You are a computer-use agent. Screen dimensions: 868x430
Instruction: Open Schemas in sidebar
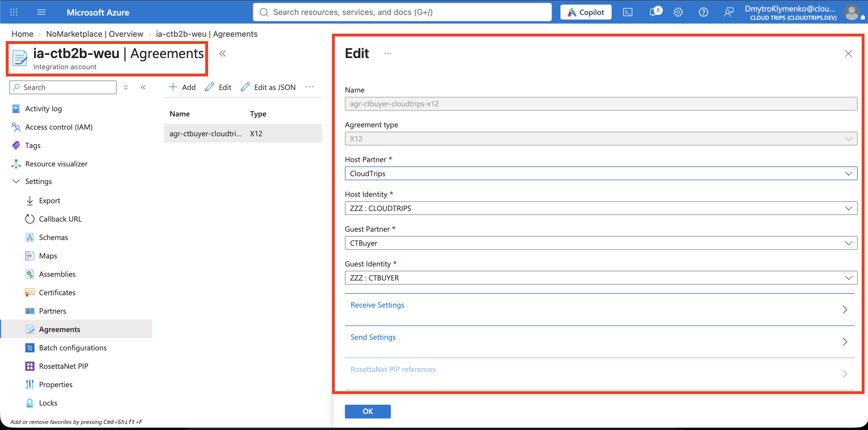(53, 237)
